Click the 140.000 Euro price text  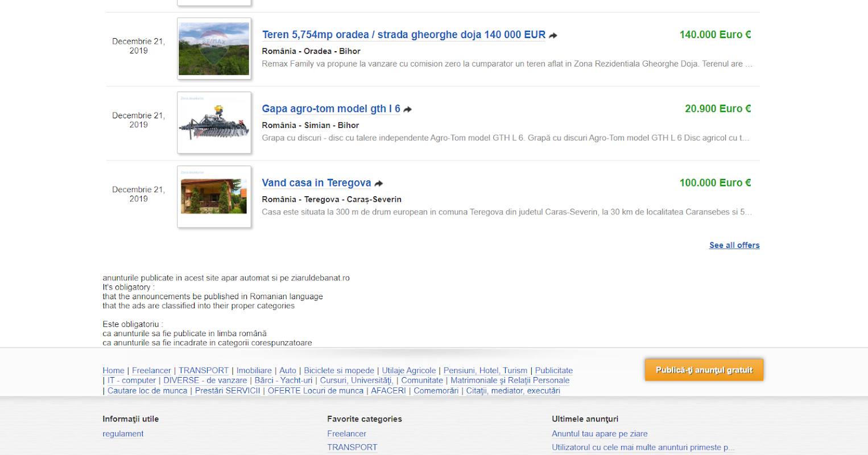pyautogui.click(x=715, y=35)
